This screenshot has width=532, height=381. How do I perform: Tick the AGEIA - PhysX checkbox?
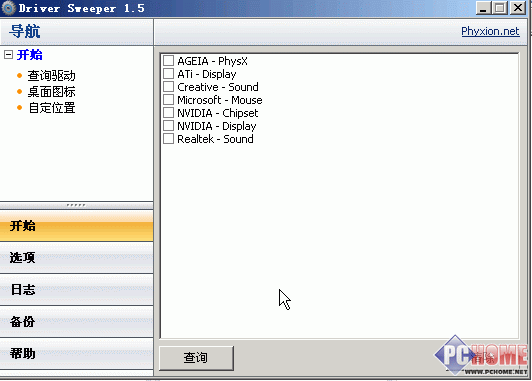(168, 61)
